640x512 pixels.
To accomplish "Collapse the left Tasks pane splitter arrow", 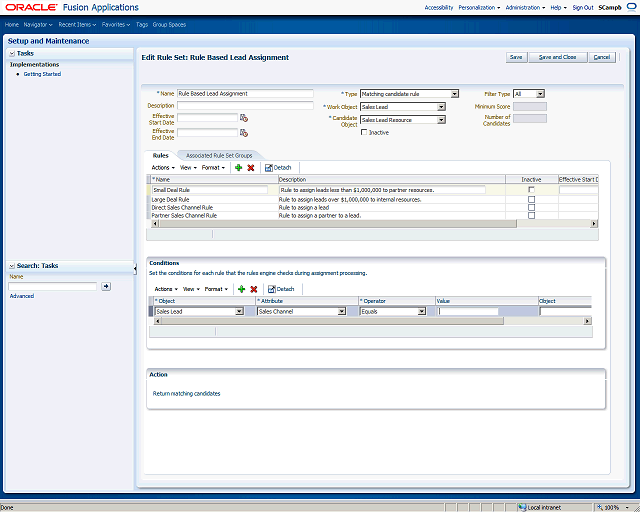I will pyautogui.click(x=135, y=268).
